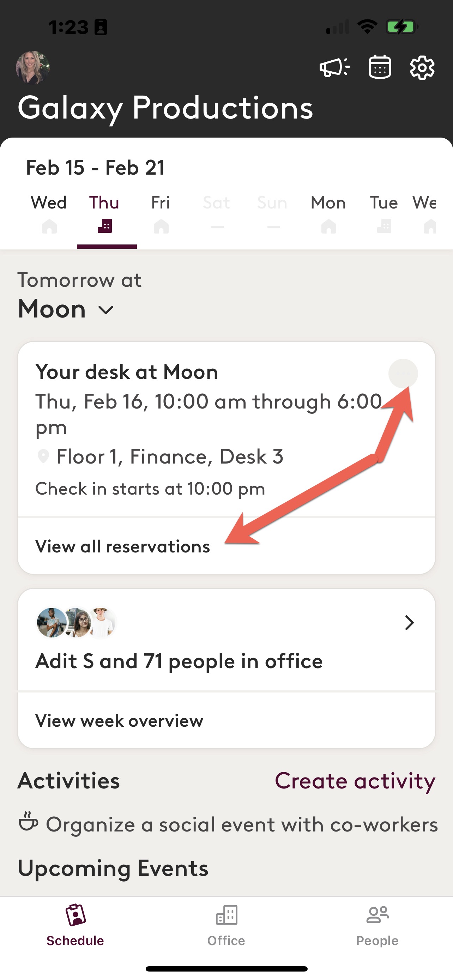Switch to the People tab
The width and height of the screenshot is (453, 980).
tap(377, 925)
